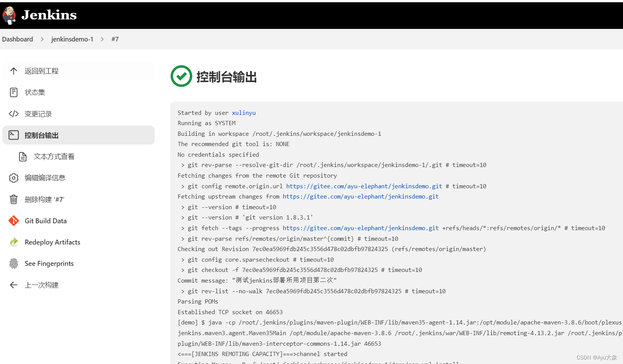Click the 控制台输出 page heading
Viewport: 623px width, 364px height.
(x=226, y=77)
